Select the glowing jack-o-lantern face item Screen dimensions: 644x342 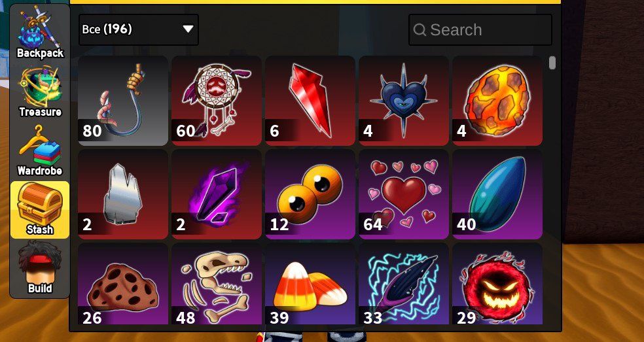pos(497,284)
